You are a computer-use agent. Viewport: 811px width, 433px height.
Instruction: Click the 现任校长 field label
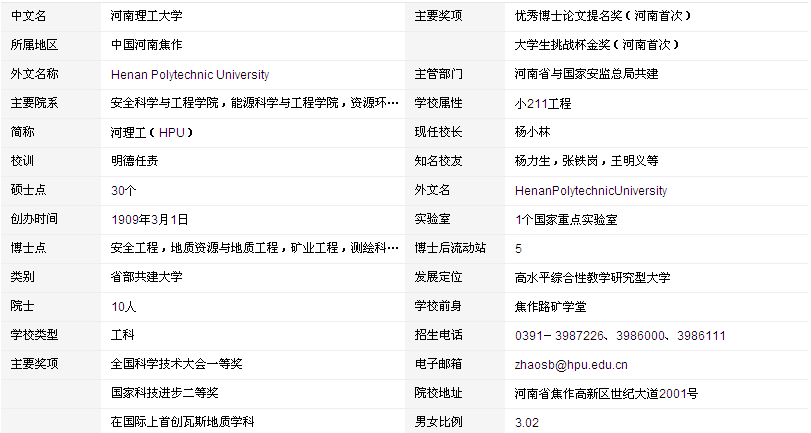tap(438, 132)
